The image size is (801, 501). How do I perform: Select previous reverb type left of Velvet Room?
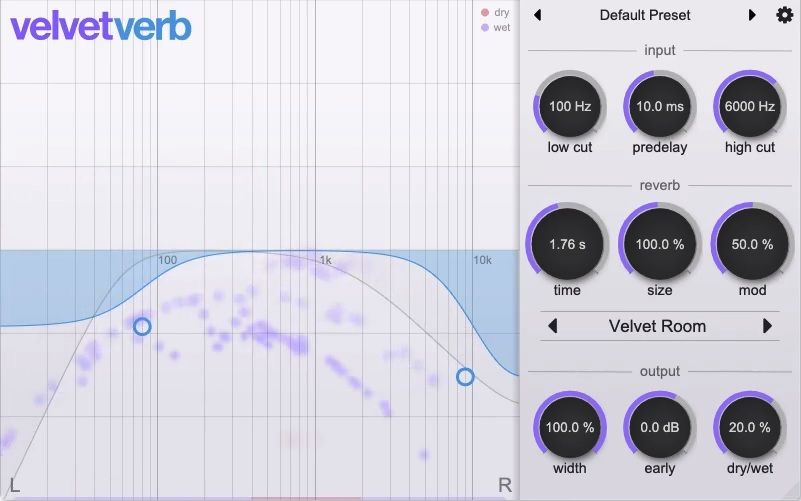click(x=552, y=326)
